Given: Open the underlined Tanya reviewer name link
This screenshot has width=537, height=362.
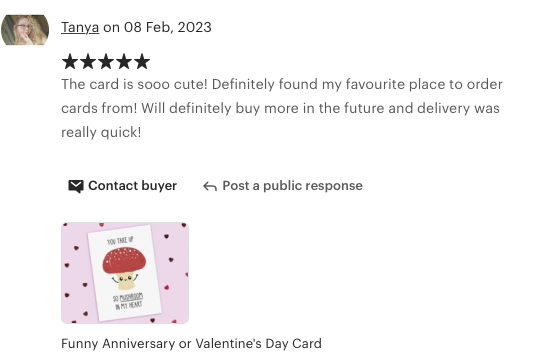Looking at the screenshot, I should point(80,27).
